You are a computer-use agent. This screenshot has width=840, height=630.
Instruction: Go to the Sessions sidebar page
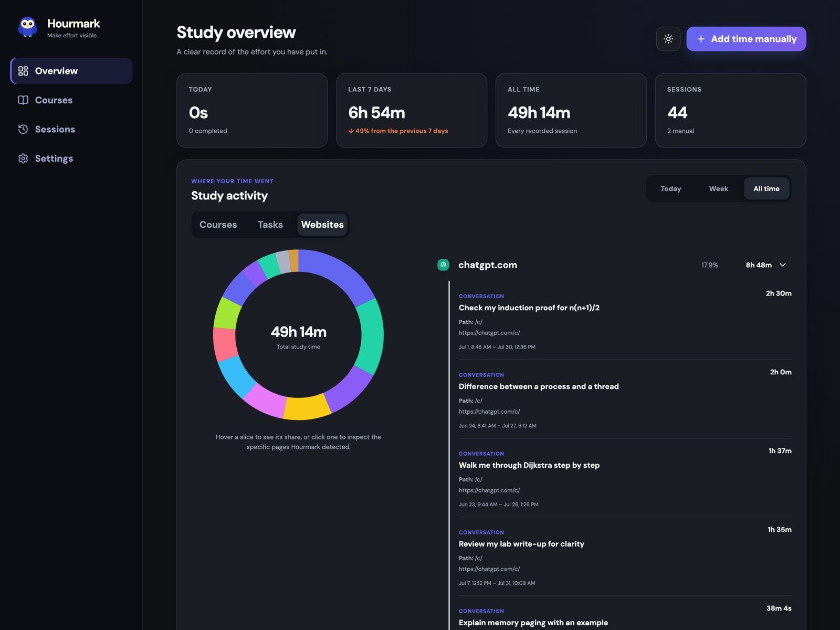click(x=71, y=129)
